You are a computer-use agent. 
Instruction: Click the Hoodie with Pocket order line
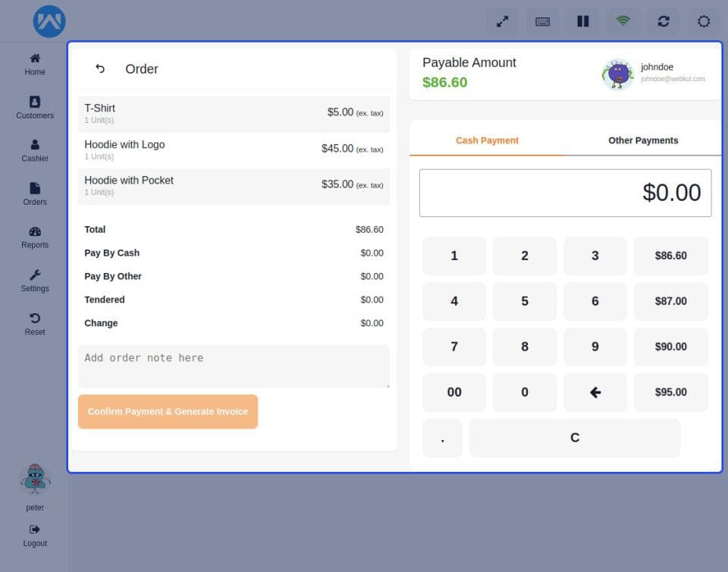click(x=234, y=186)
